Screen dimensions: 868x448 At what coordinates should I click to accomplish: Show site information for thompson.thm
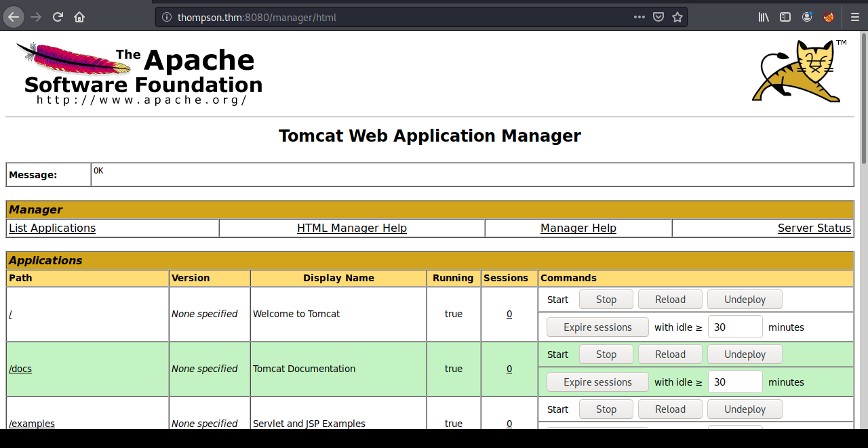pos(167,17)
